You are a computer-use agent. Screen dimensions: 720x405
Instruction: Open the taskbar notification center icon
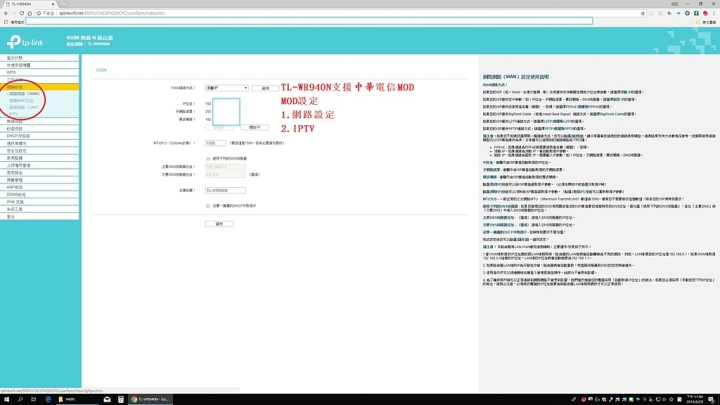pos(711,399)
